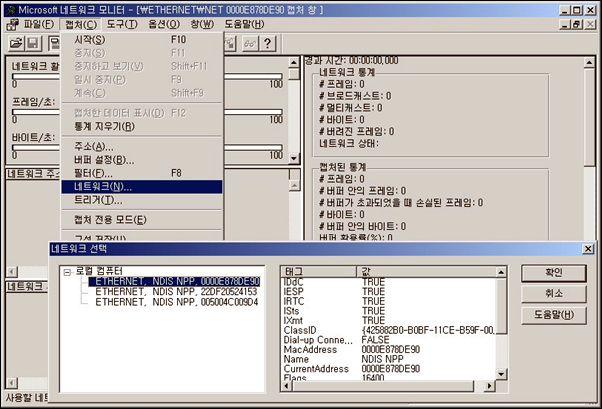Close the 네트워크 선택 dialog
602x409 pixels.
click(588, 249)
